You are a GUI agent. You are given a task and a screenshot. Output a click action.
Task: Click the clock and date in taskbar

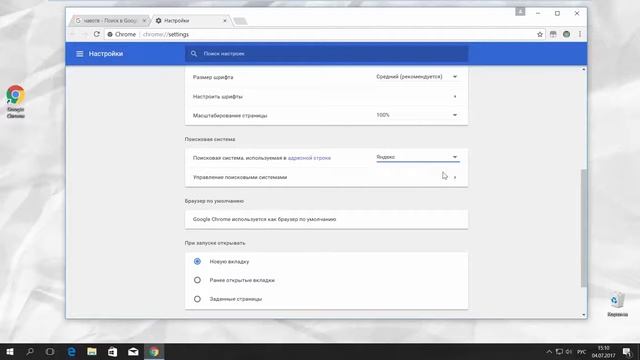(604, 352)
